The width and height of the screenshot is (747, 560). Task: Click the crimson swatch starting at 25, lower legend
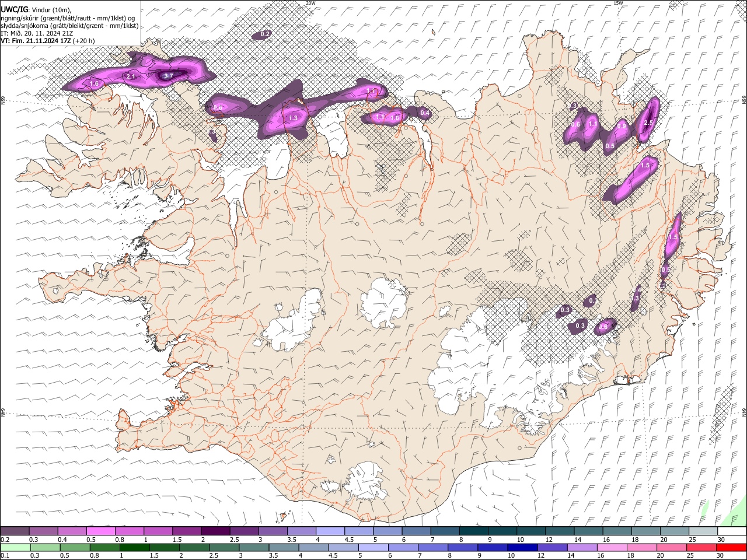click(x=700, y=547)
